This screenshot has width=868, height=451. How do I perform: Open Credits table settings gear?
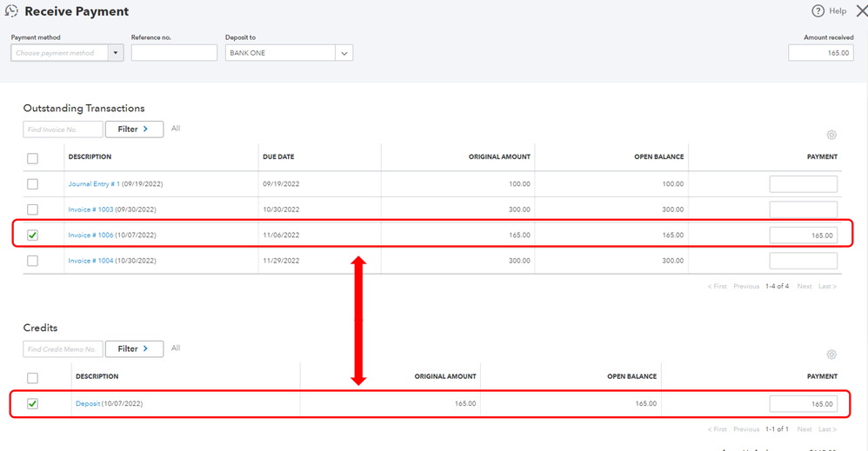(831, 355)
